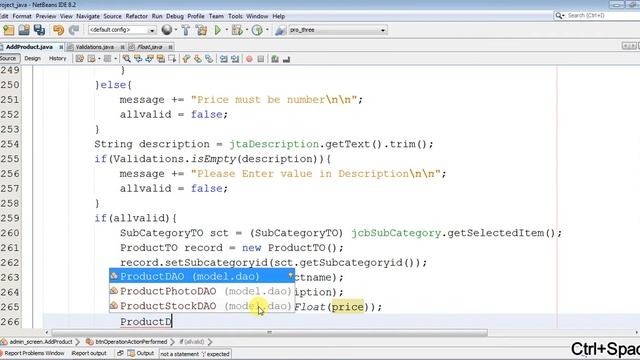Open the Window menu
Screen dimensions: 640x360
tap(257, 16)
